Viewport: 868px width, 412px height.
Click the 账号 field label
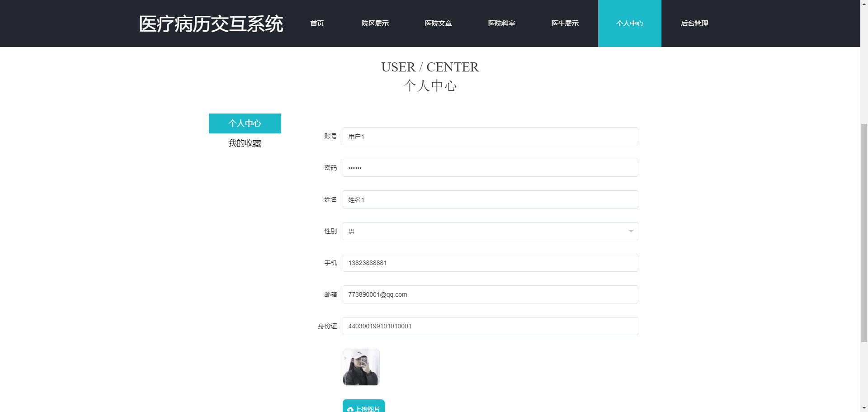pos(330,136)
